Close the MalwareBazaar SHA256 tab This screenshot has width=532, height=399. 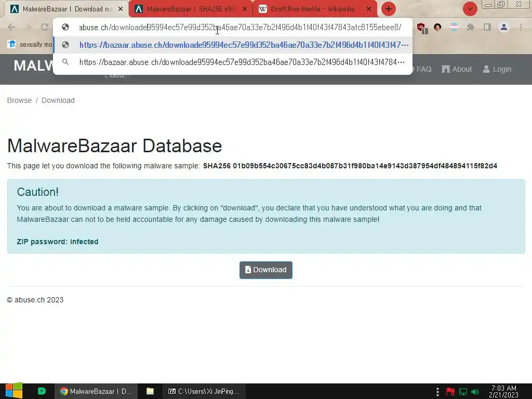[x=245, y=9]
